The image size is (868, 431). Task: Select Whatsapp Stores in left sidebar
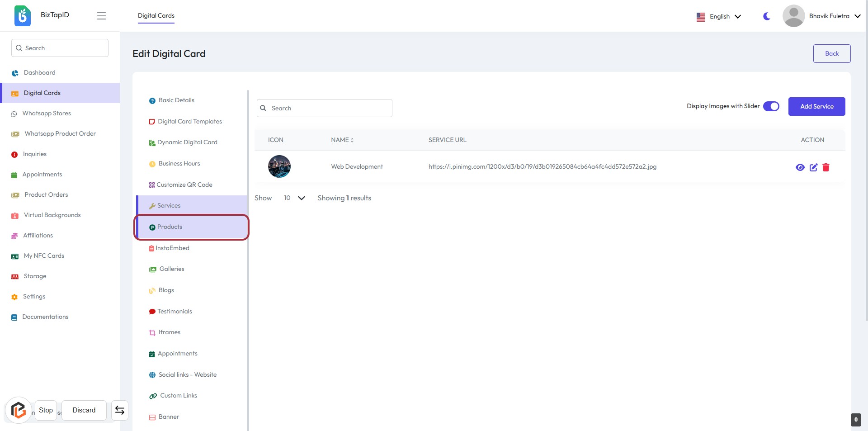[x=47, y=114]
